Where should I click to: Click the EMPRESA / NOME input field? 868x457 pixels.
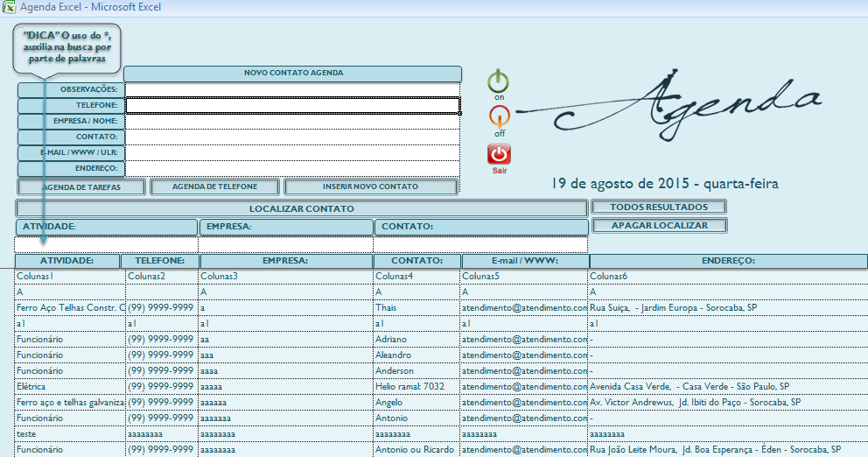tap(293, 122)
